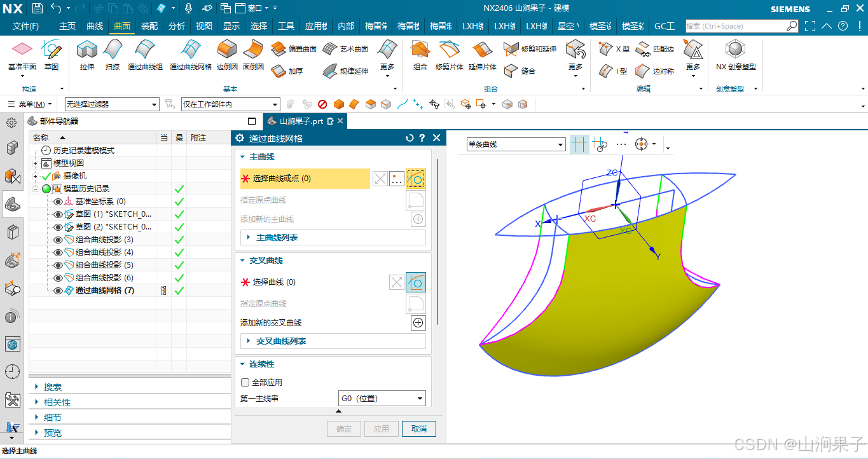Expand the 模型视图 tree node

[36, 163]
